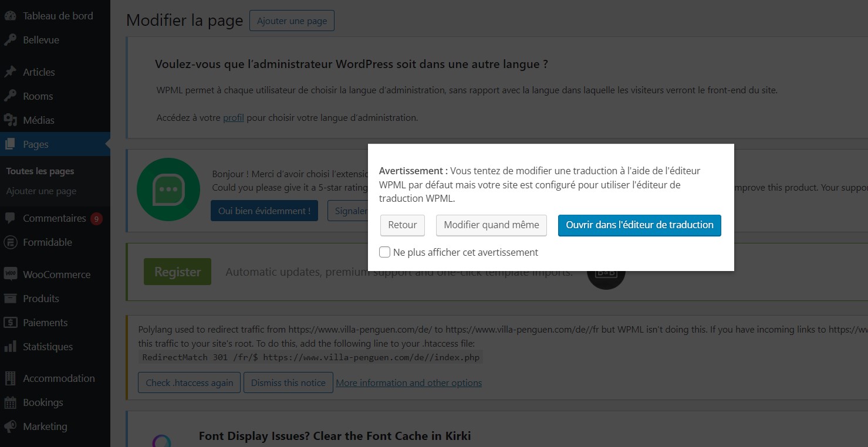The height and width of the screenshot is (447, 868).
Task: Follow the profil link
Action: (x=233, y=117)
